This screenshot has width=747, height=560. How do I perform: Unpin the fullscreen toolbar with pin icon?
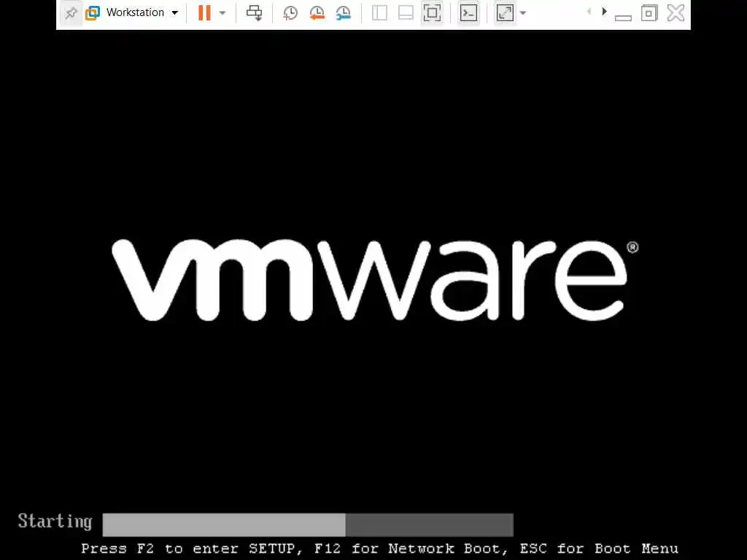tap(71, 13)
